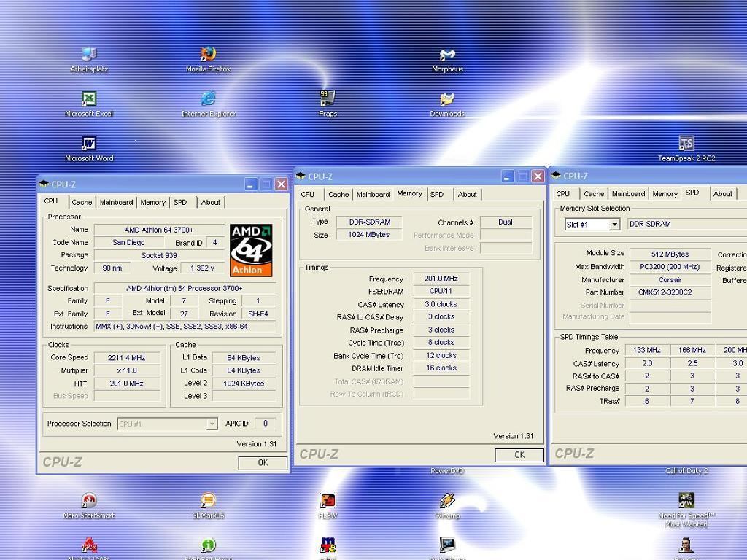Click the Part Number value CMX512-3200C2
Image resolution: width=747 pixels, height=560 pixels.
(x=670, y=292)
